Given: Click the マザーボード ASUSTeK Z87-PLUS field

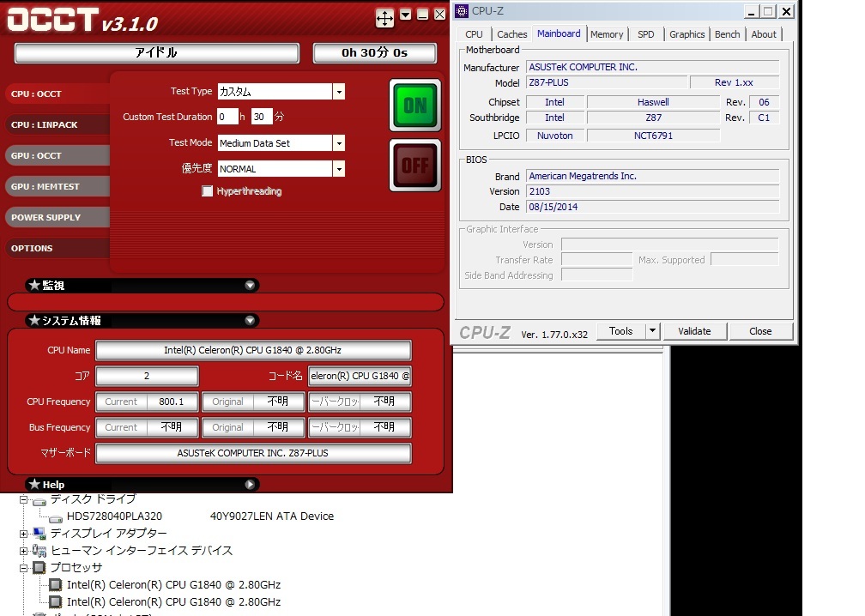Looking at the screenshot, I should click(x=253, y=453).
